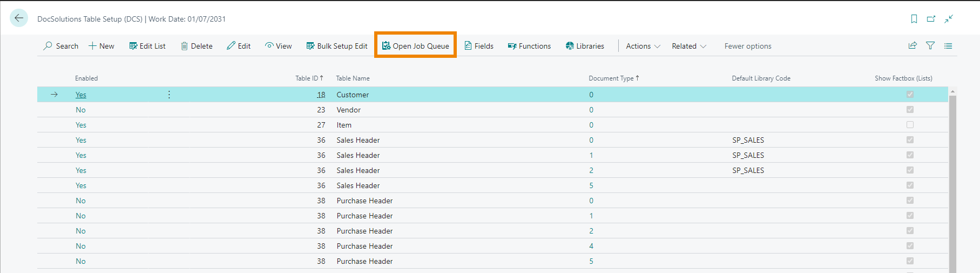Open row options menu for Customer row

tap(169, 95)
